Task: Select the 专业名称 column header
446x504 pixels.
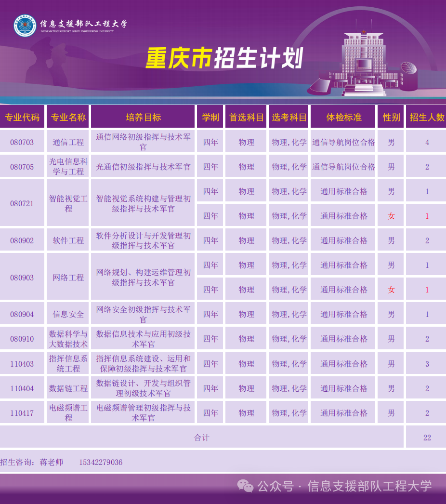Action: [x=68, y=117]
